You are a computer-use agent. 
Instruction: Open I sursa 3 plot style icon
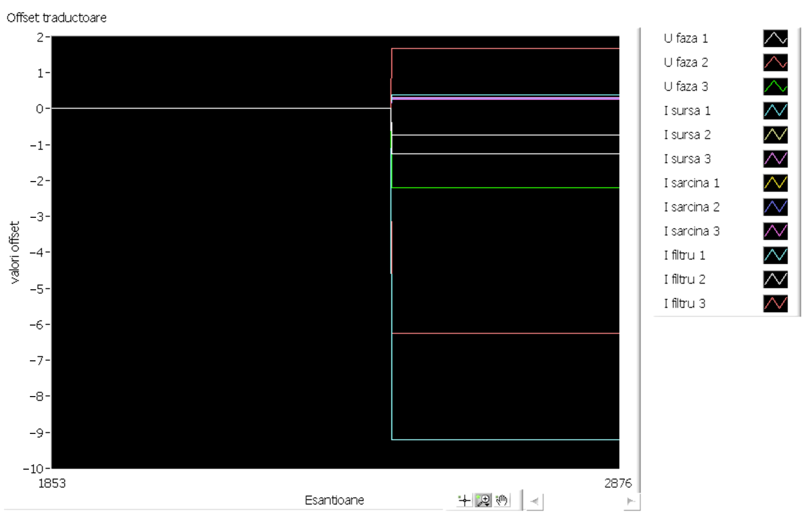pyautogui.click(x=775, y=159)
